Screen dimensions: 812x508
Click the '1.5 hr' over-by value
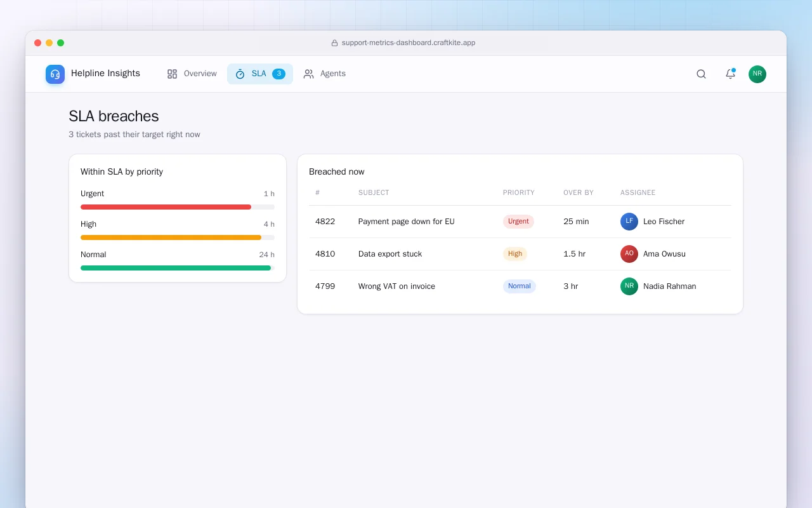point(575,254)
